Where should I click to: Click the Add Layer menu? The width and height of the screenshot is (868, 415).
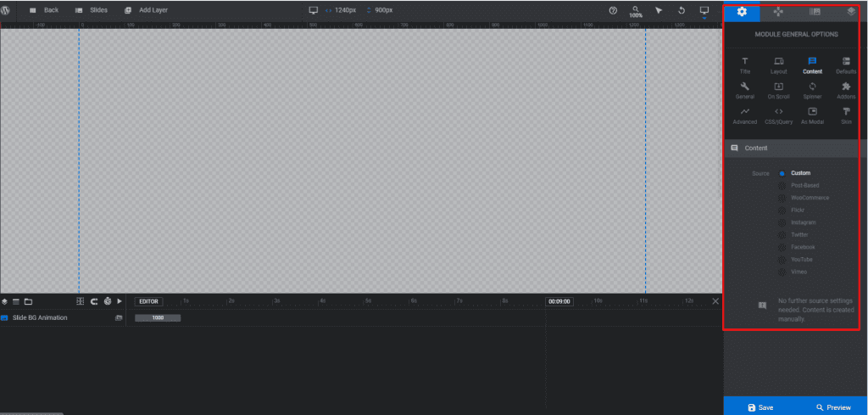146,10
